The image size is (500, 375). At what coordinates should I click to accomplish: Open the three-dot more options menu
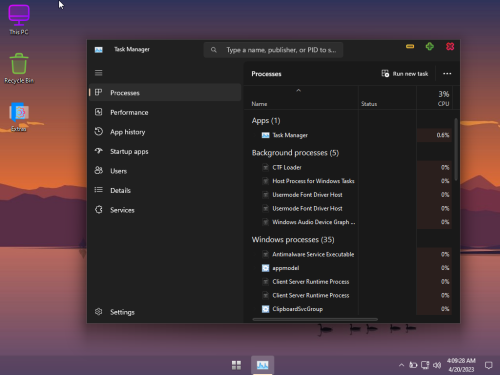click(447, 74)
